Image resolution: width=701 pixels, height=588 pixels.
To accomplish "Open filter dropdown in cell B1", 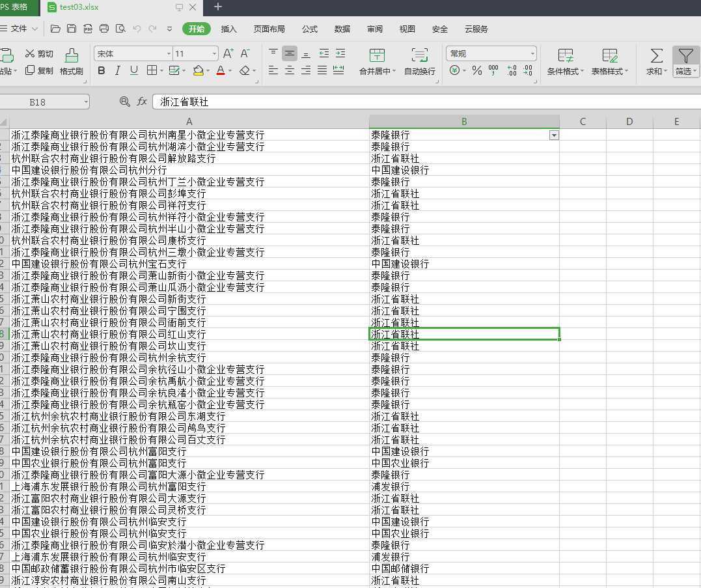I will [x=554, y=135].
